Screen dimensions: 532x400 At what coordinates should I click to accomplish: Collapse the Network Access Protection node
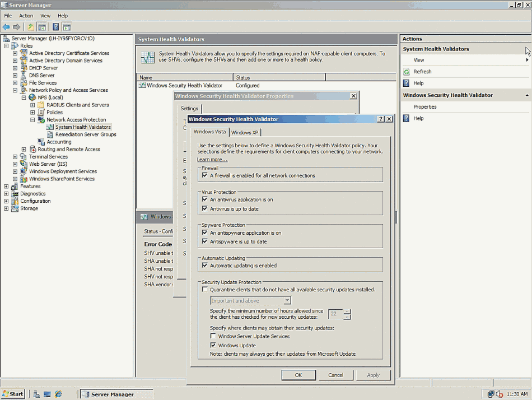coord(32,119)
